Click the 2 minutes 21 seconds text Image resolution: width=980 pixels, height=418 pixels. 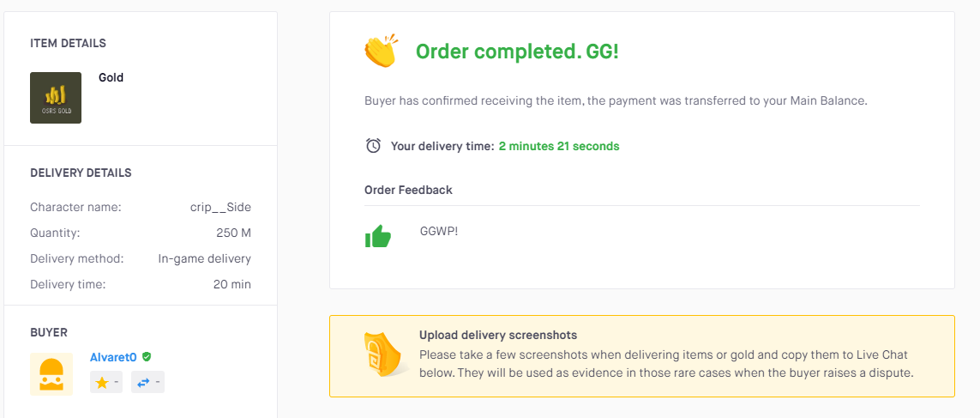(x=559, y=147)
